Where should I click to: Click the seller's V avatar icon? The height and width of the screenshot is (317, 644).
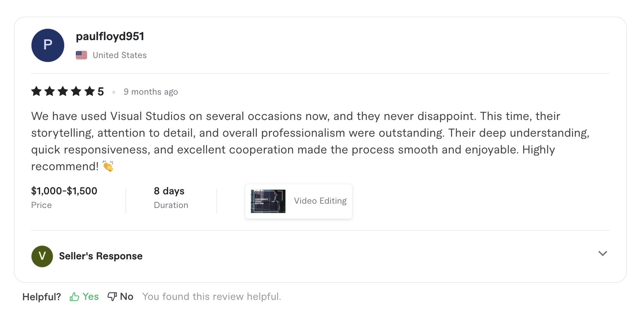[42, 256]
